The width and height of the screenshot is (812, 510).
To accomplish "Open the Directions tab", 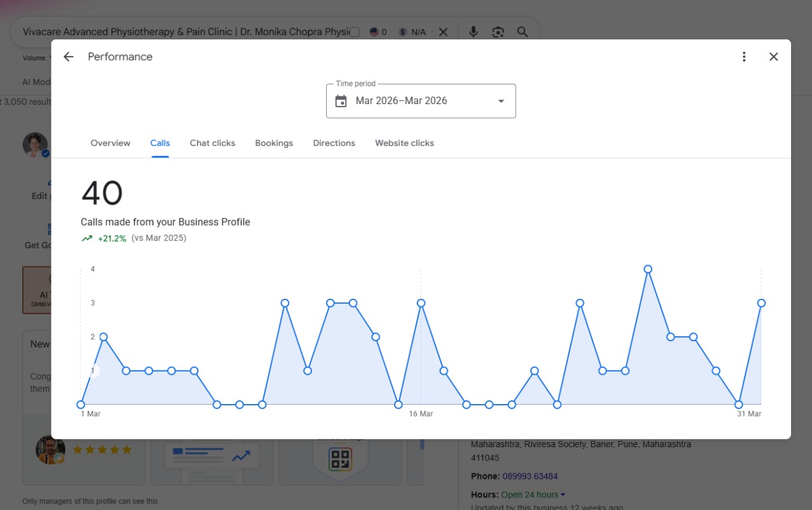I will pyautogui.click(x=334, y=143).
